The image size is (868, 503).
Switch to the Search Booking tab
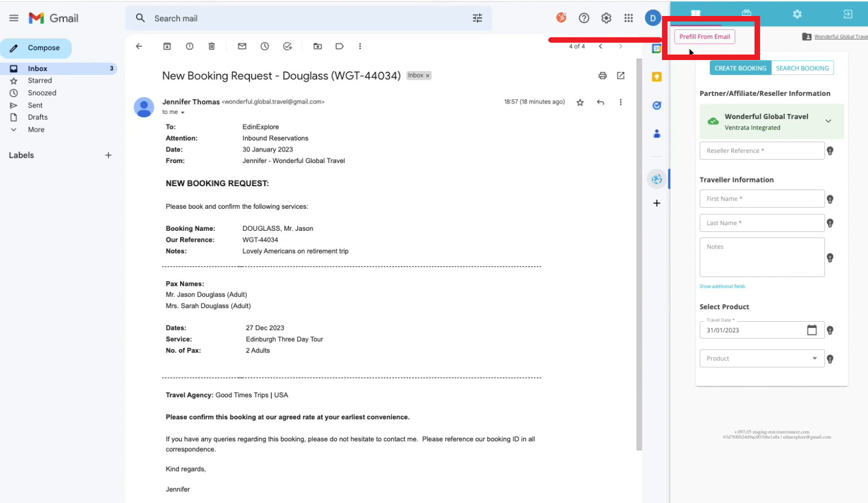tap(802, 68)
